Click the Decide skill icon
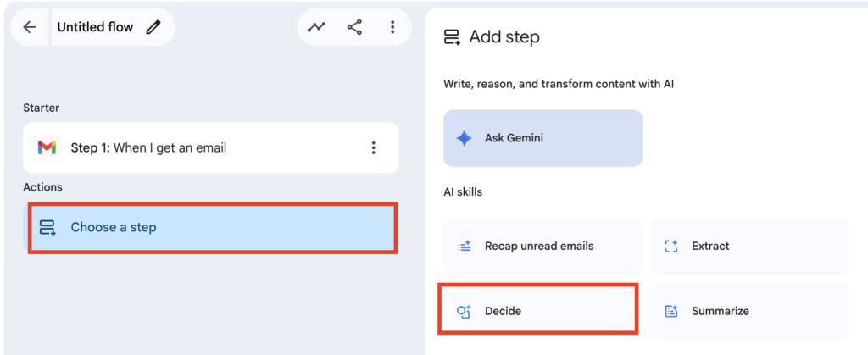Screen dimensions: 868x355 pos(464,312)
